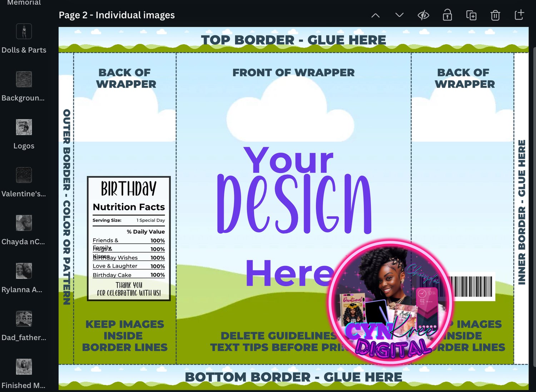Click the Memorial folder label

(x=24, y=3)
